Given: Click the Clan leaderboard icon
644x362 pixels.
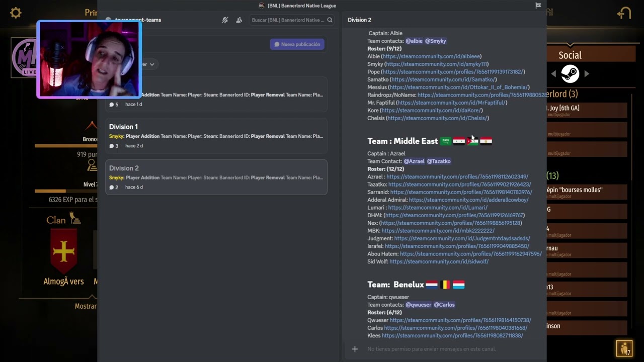Looking at the screenshot, I should tap(74, 218).
